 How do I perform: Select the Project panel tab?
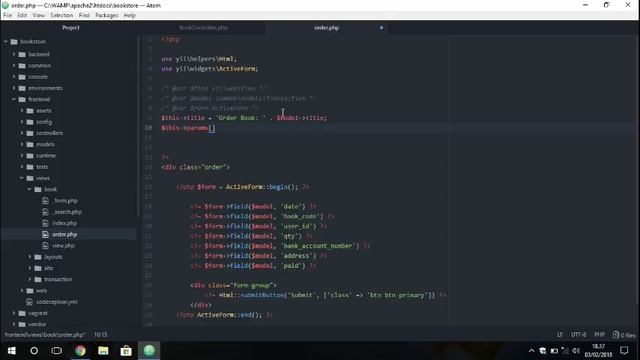tap(71, 28)
